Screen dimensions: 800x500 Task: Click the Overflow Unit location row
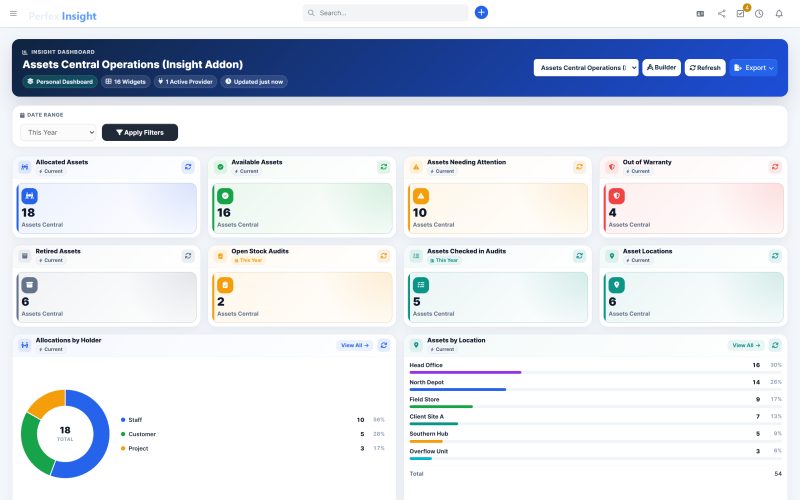[x=595, y=454]
